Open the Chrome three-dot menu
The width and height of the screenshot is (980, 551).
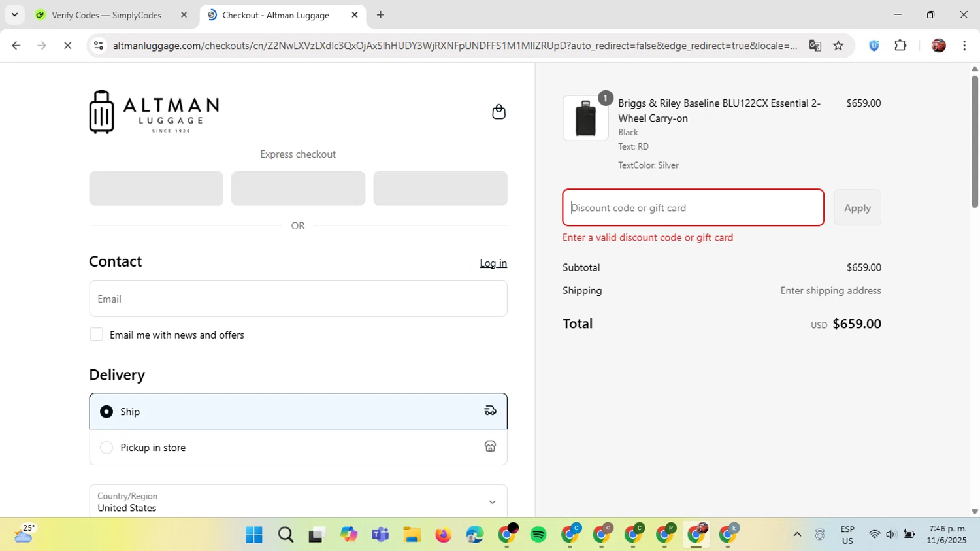pyautogui.click(x=964, y=45)
